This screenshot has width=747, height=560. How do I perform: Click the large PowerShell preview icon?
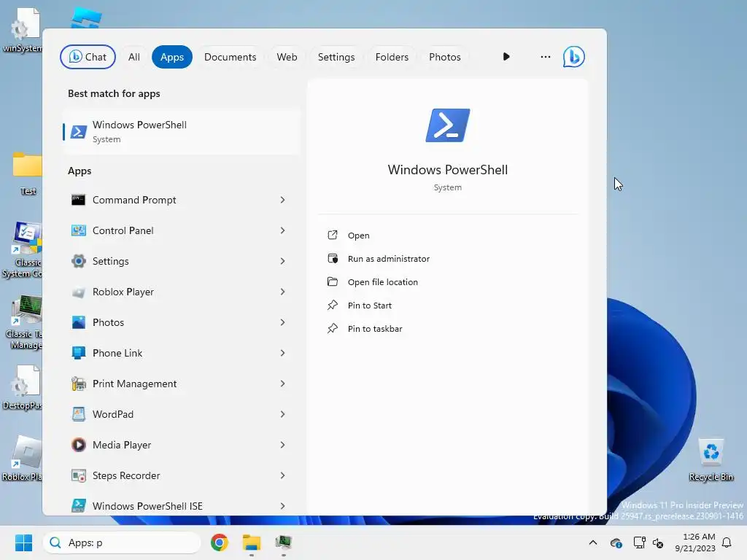tap(447, 125)
